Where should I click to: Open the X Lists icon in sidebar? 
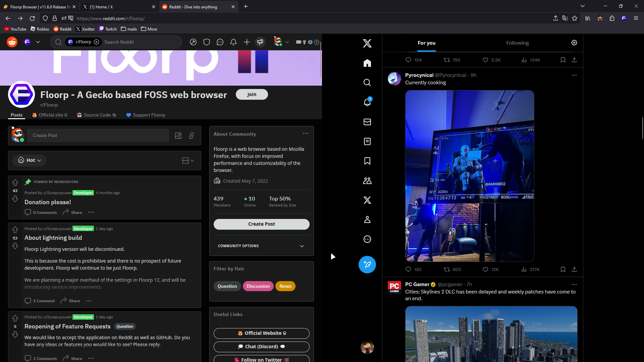tap(367, 141)
